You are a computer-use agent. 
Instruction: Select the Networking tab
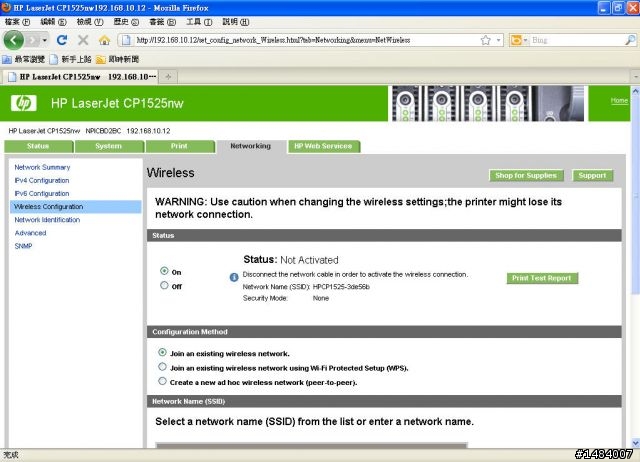point(251,146)
